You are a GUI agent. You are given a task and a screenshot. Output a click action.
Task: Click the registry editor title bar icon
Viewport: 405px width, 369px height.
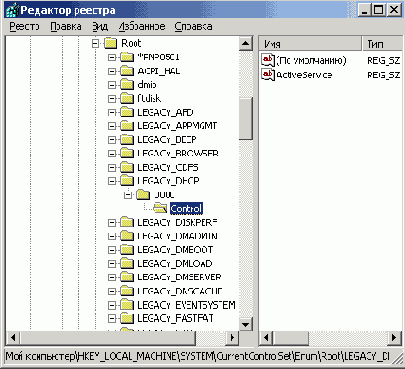(x=12, y=10)
